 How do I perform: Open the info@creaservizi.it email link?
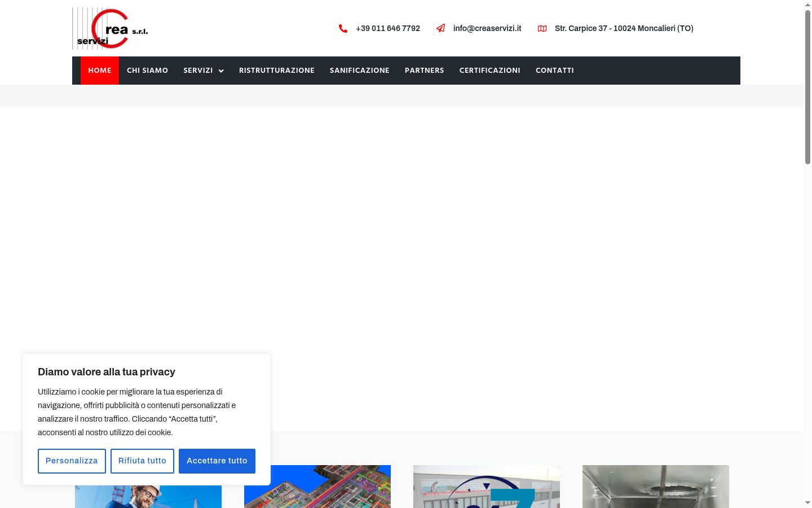487,28
